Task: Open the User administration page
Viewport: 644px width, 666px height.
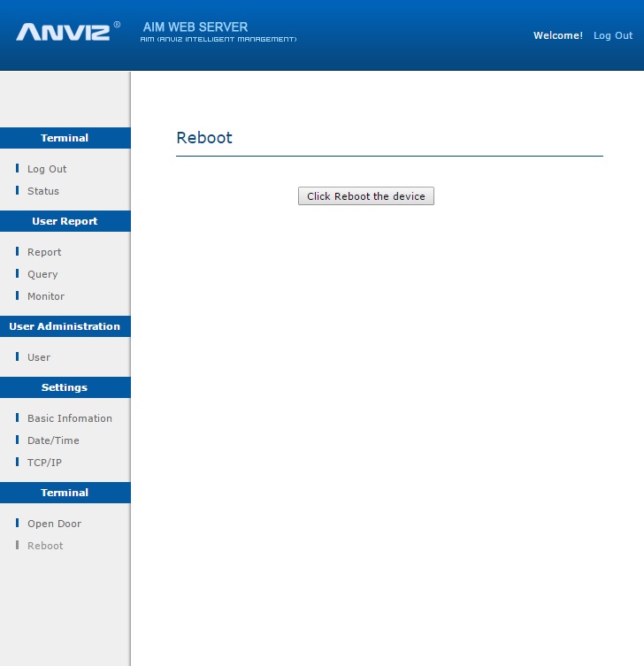Action: [39, 357]
